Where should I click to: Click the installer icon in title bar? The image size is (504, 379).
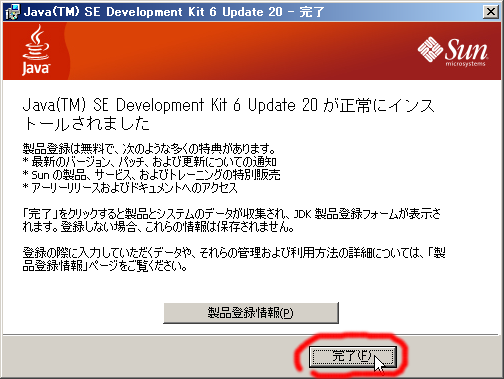13,12
